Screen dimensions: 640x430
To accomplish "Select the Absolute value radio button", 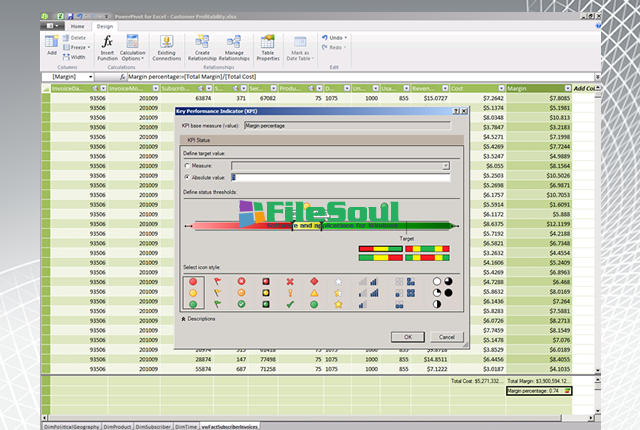I will (x=188, y=177).
